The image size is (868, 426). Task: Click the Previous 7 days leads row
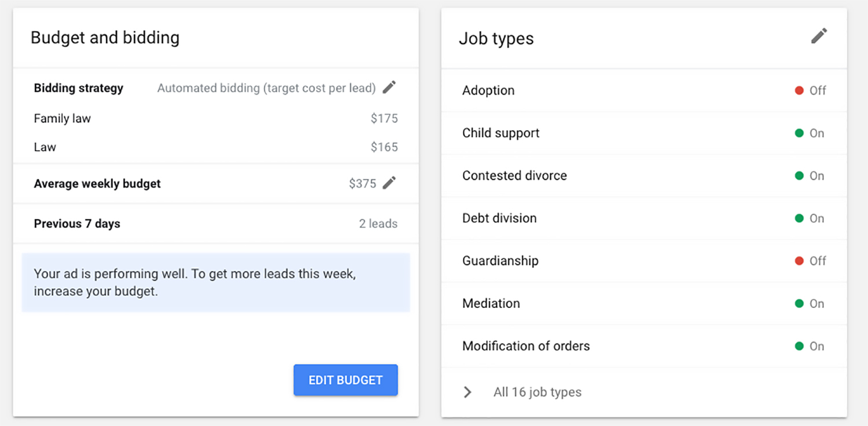point(215,224)
